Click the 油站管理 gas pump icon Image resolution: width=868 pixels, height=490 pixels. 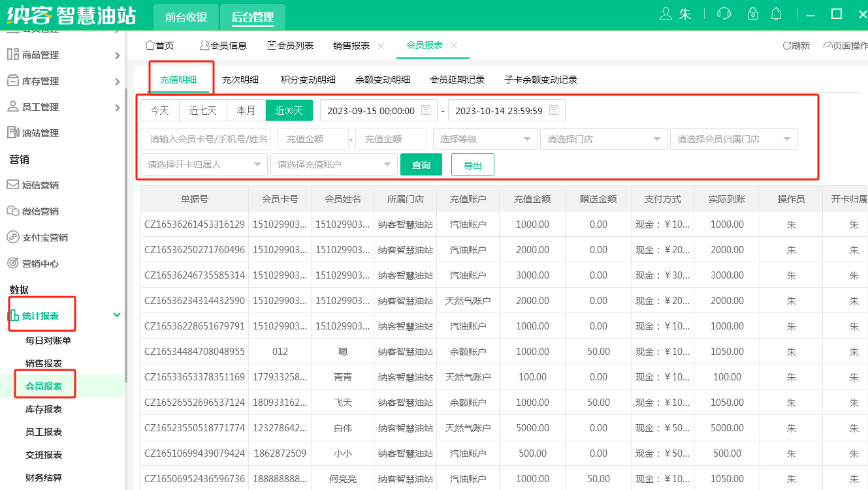(x=12, y=132)
